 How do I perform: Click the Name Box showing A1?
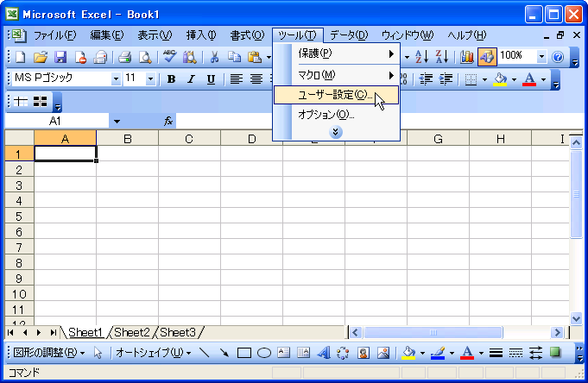click(57, 121)
